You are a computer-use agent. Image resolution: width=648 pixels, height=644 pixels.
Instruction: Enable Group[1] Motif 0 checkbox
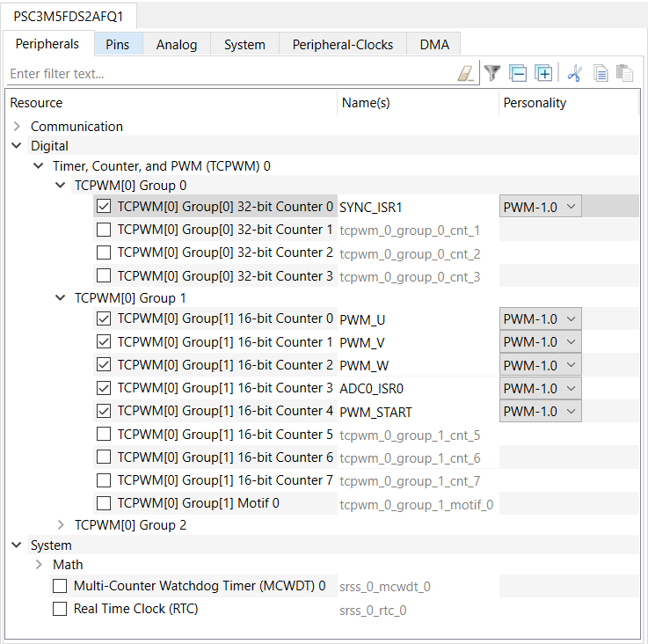(x=104, y=503)
